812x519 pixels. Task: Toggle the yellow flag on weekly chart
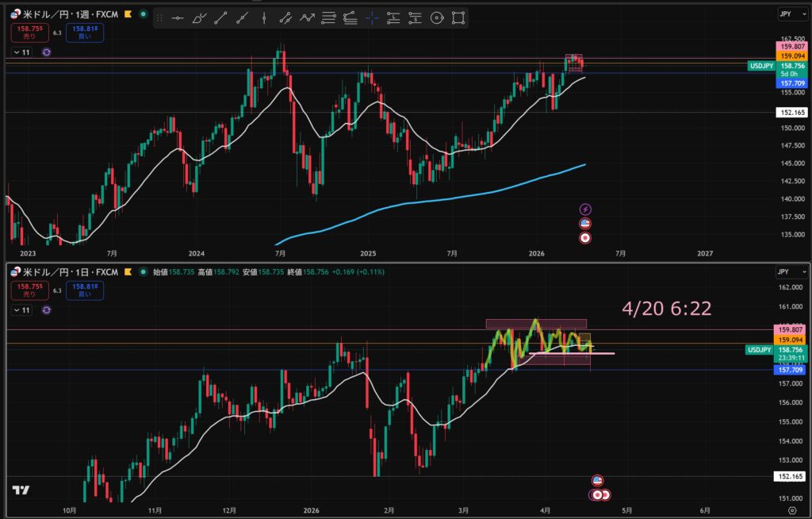point(128,14)
